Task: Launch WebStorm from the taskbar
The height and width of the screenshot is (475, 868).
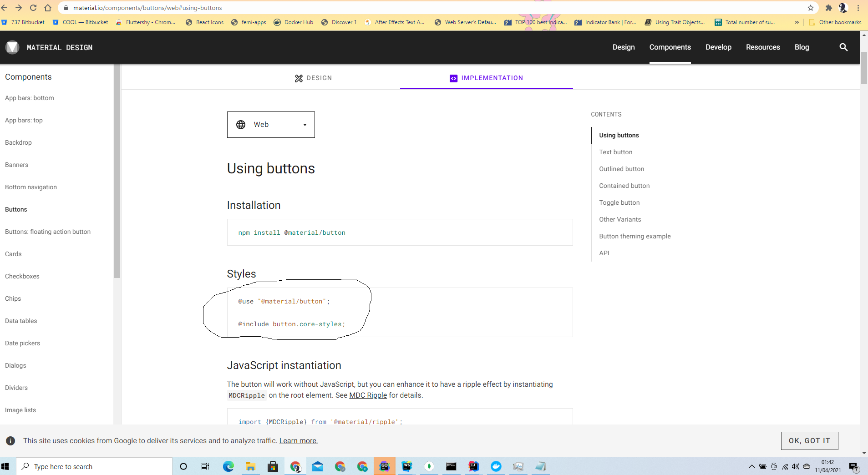Action: 407,466
